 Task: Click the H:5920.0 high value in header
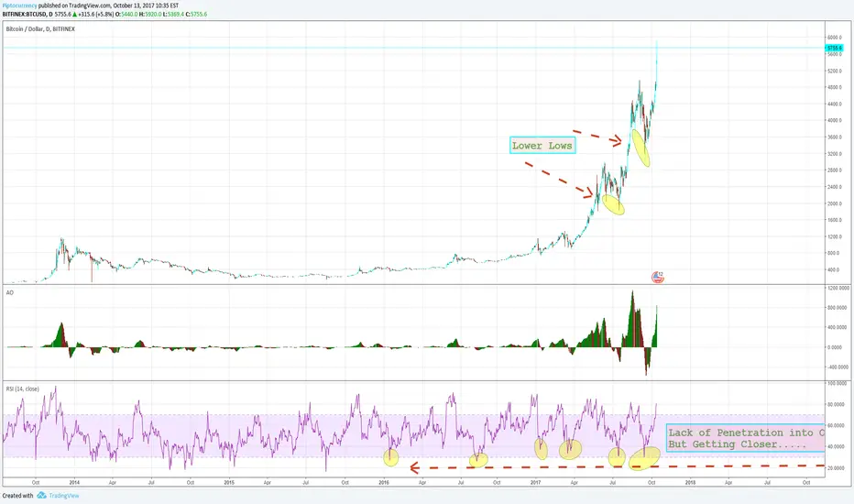(x=149, y=14)
